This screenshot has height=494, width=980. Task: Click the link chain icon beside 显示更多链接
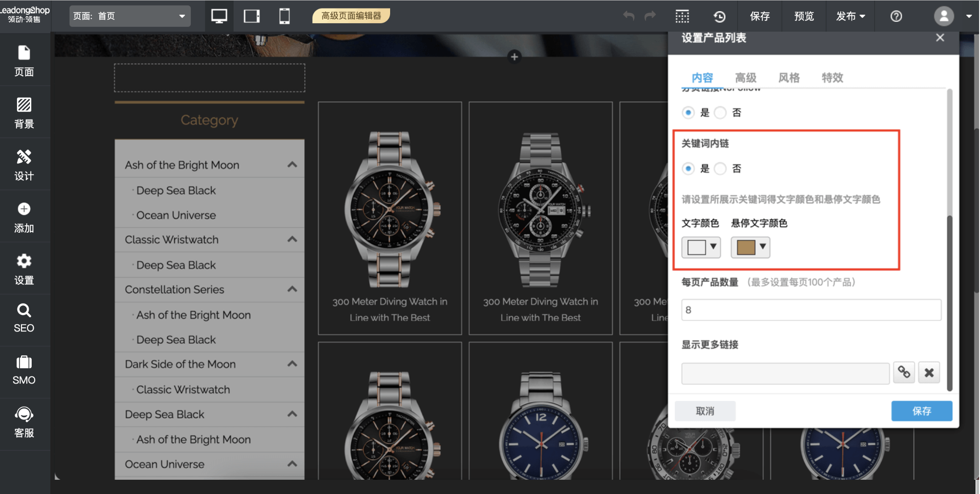904,372
